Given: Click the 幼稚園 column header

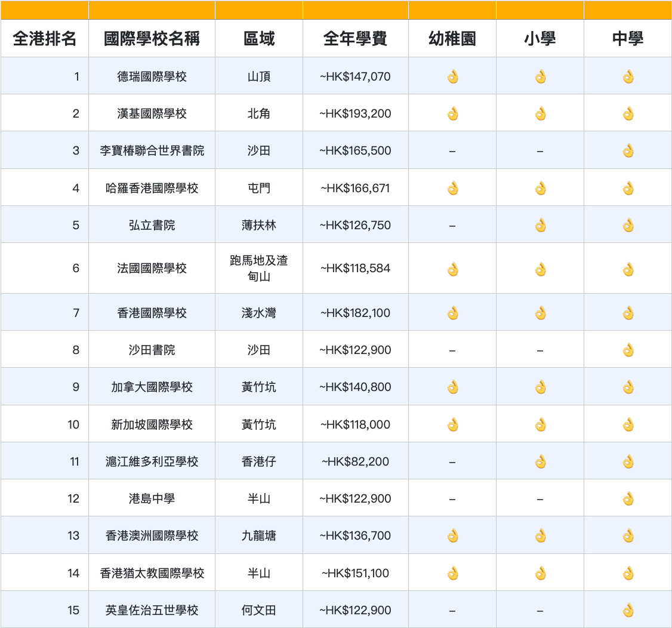Looking at the screenshot, I should pyautogui.click(x=452, y=39).
